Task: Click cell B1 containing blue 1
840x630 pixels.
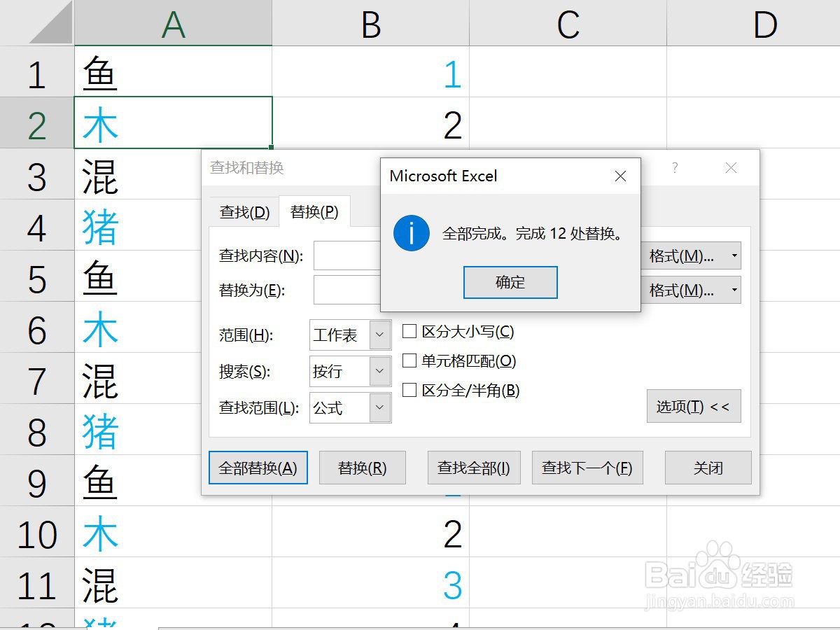Action: 370,72
